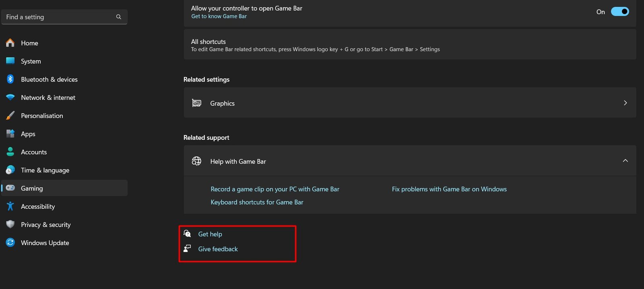This screenshot has width=644, height=289.
Task: Click the Personalisation paintbrush icon
Action: tap(10, 115)
